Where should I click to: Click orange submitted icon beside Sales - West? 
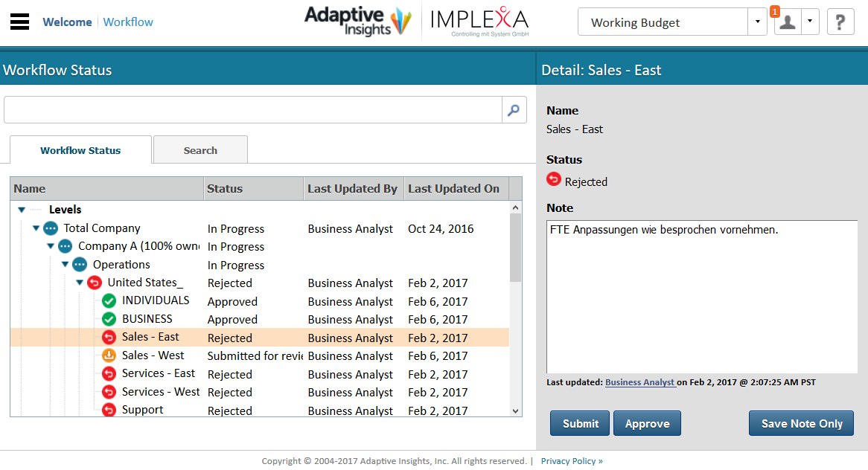pyautogui.click(x=109, y=356)
